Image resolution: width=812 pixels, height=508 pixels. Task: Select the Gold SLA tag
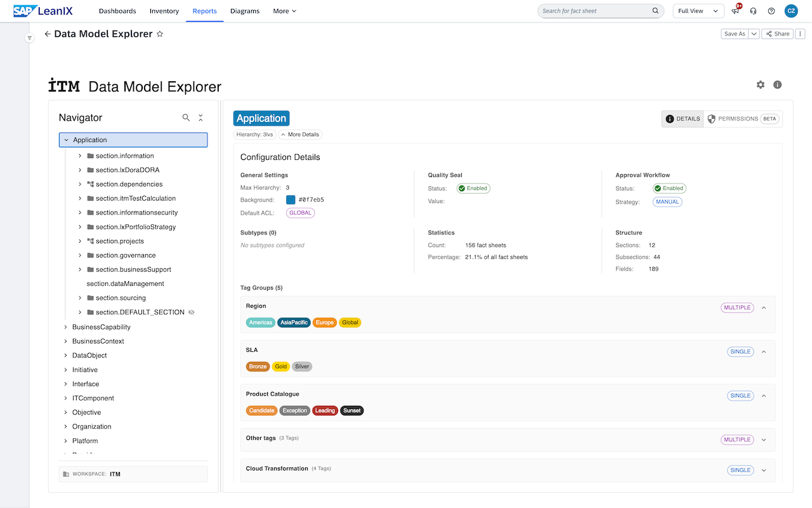(x=281, y=366)
